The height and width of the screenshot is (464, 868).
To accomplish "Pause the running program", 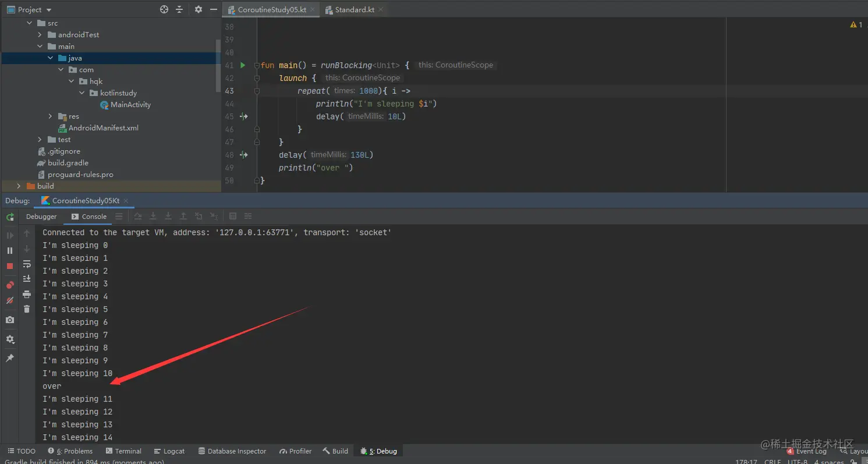I will point(10,250).
